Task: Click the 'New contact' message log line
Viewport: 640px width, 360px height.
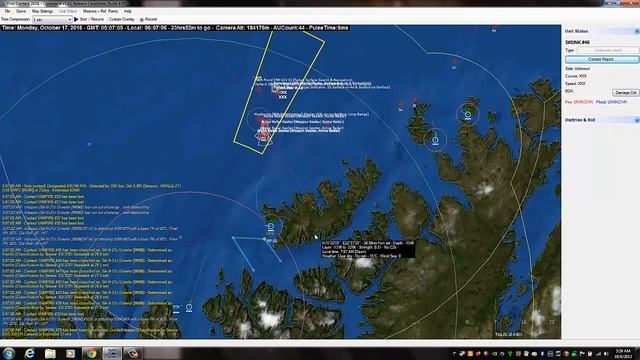Action: point(92,188)
